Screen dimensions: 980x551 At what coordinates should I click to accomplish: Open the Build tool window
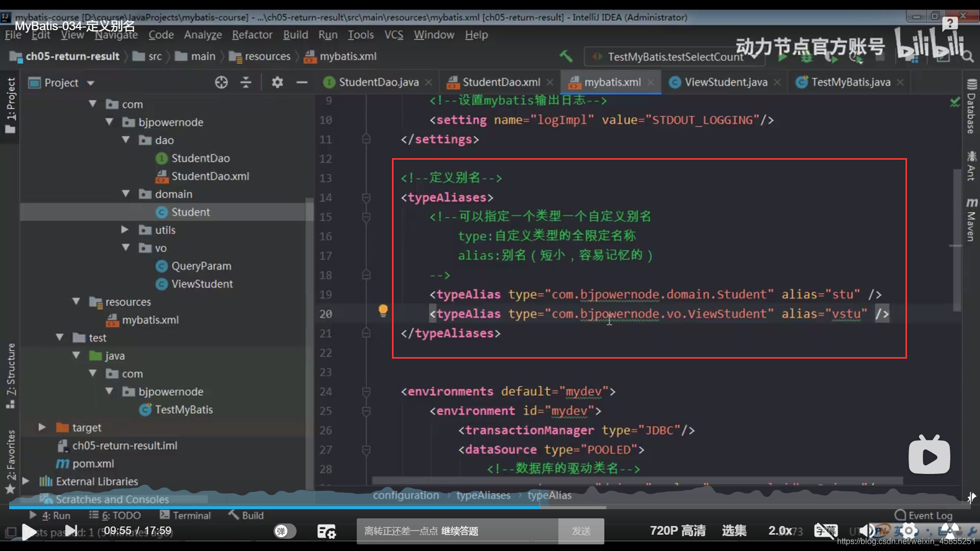[246, 515]
